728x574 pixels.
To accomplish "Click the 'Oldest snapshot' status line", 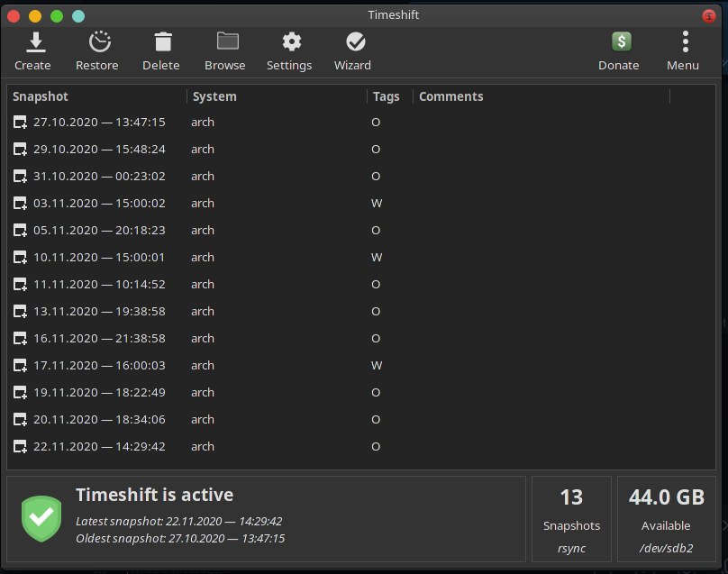I will click(x=180, y=538).
